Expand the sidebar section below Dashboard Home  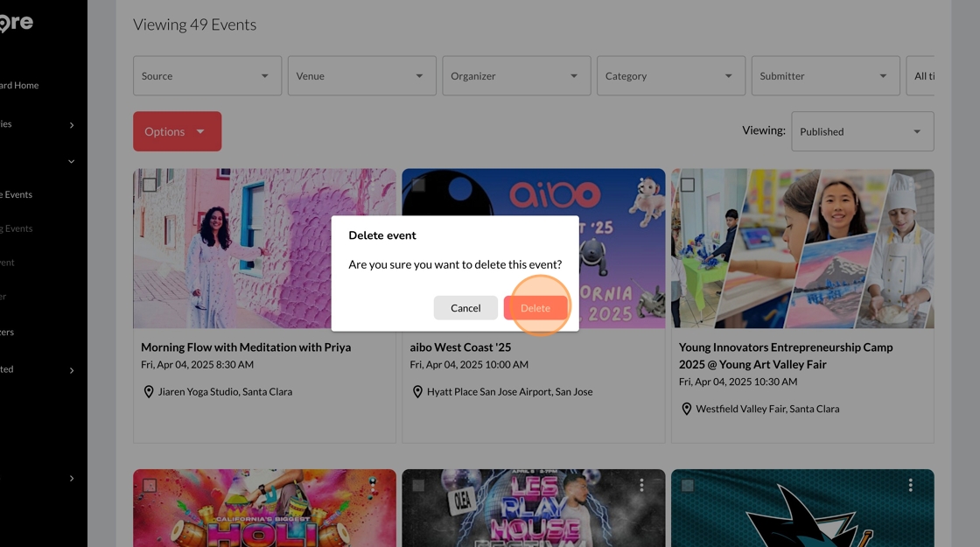tap(71, 125)
